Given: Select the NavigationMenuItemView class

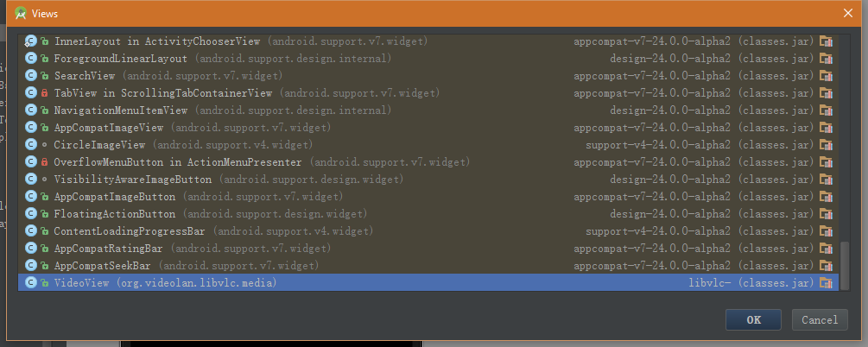Looking at the screenshot, I should (428, 110).
